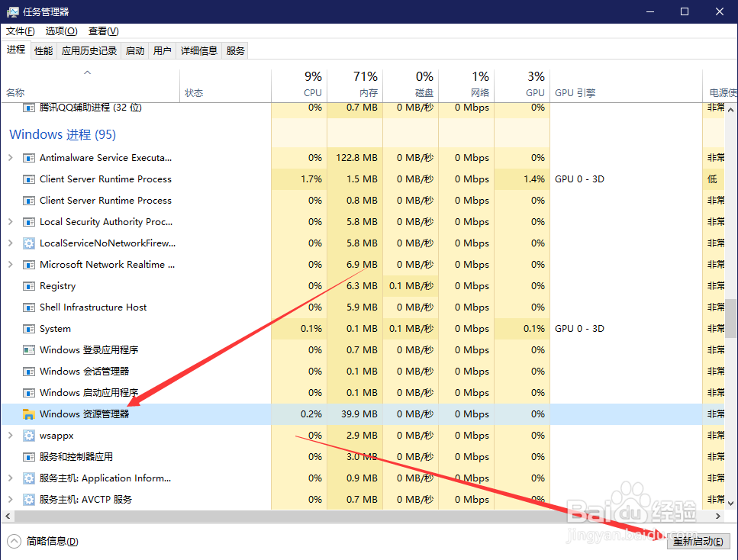
Task: Click the 服务主机: AVCTP 服务 gear icon
Action: click(x=28, y=499)
